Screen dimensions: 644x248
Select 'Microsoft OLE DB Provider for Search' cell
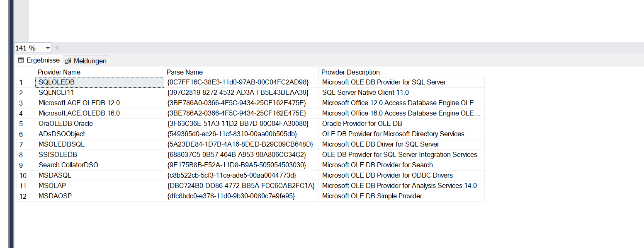click(x=401, y=165)
